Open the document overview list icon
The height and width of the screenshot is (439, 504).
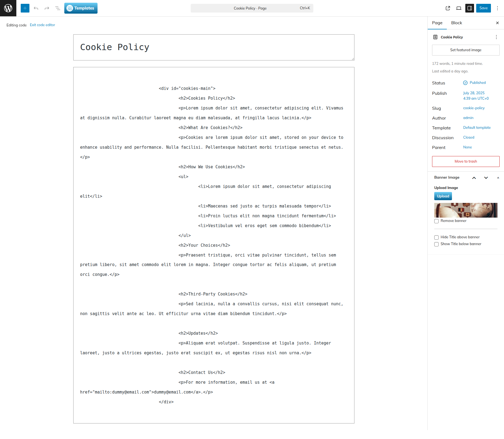point(58,8)
